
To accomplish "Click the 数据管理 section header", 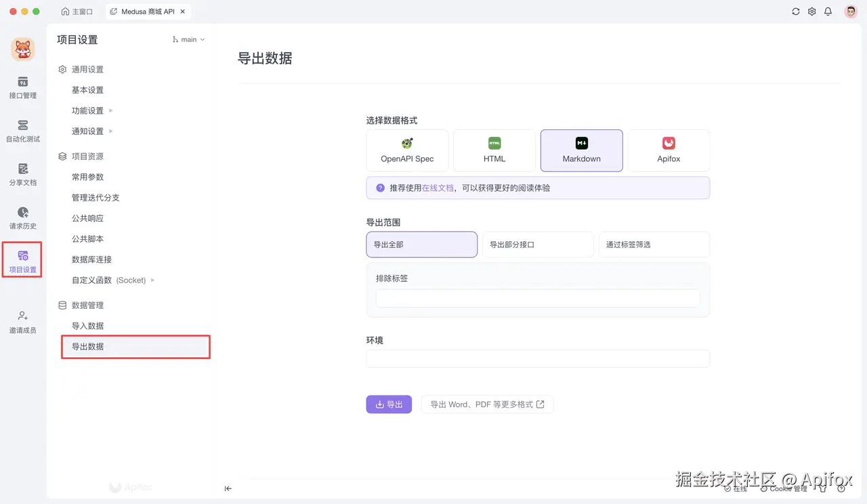I will (x=81, y=306).
